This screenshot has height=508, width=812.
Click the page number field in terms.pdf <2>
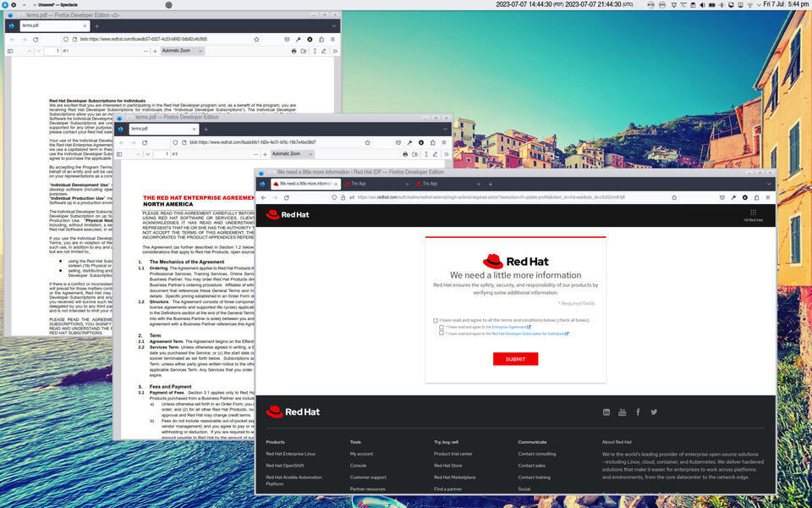pos(52,52)
